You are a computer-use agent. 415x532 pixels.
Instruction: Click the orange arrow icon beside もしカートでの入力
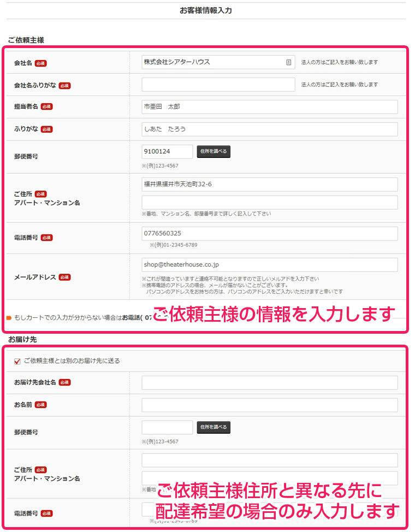point(9,318)
